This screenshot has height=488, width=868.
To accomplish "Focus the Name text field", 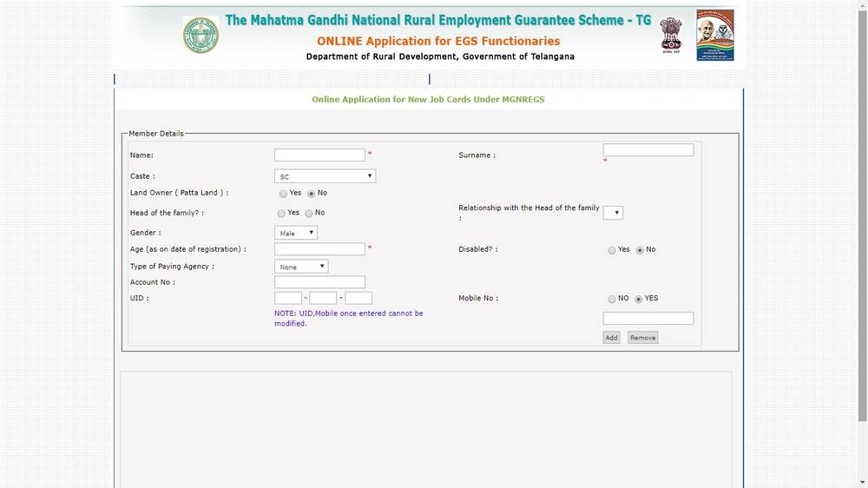I will coord(319,155).
